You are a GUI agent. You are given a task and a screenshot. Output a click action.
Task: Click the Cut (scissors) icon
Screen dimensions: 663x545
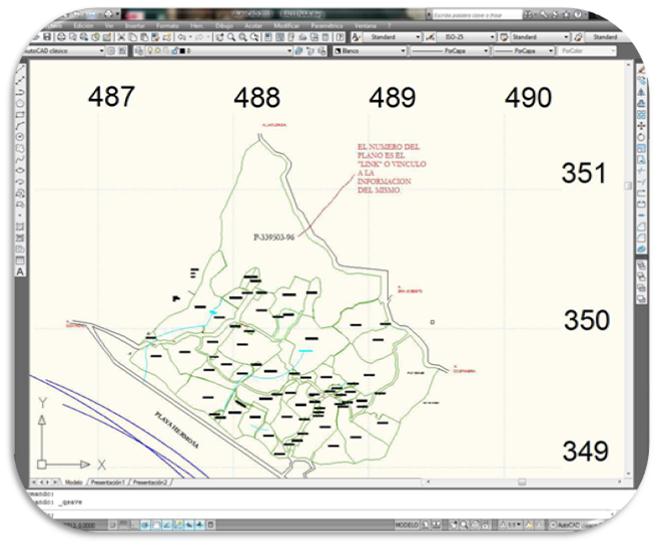click(121, 37)
